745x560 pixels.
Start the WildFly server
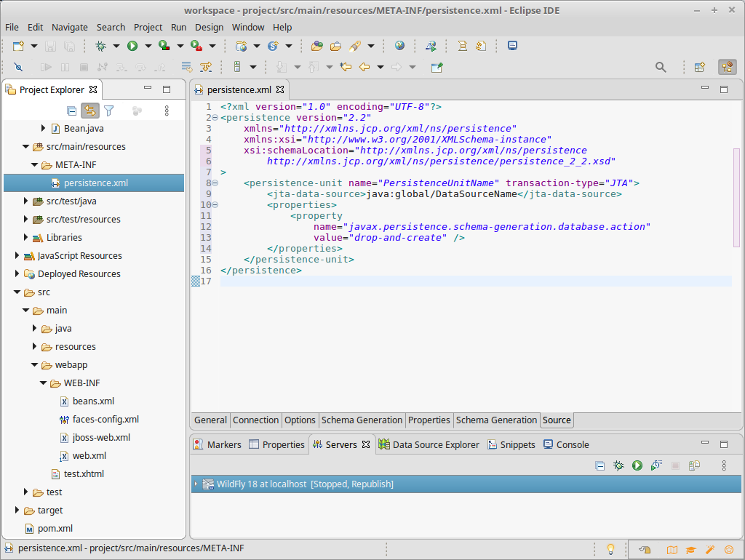(x=637, y=465)
